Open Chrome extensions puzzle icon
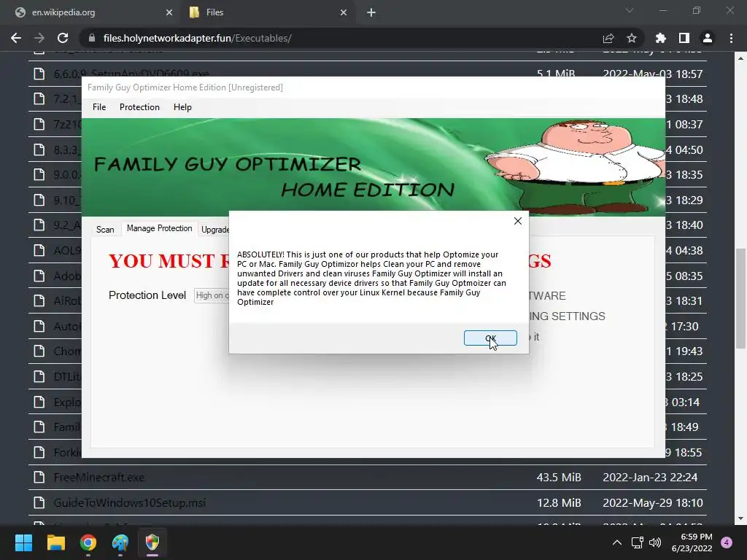The width and height of the screenshot is (747, 560). tap(661, 38)
